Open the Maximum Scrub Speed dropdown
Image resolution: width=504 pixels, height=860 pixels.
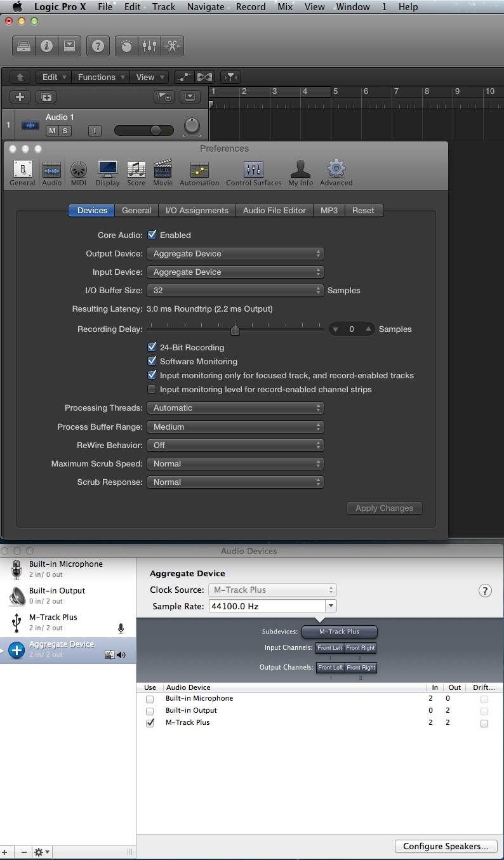(235, 464)
